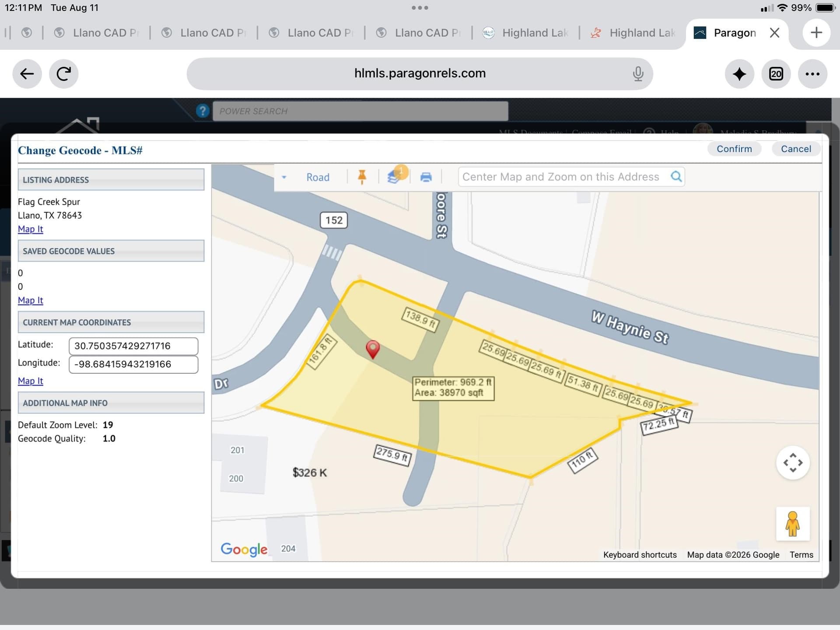Click the route 152 highway shield
This screenshot has width=840, height=630.
click(x=334, y=220)
